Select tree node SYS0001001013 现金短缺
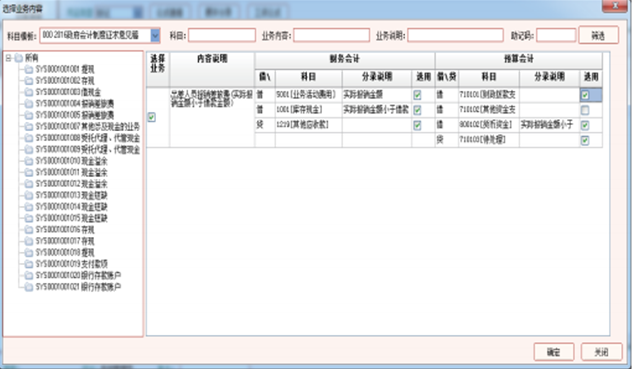 71,195
